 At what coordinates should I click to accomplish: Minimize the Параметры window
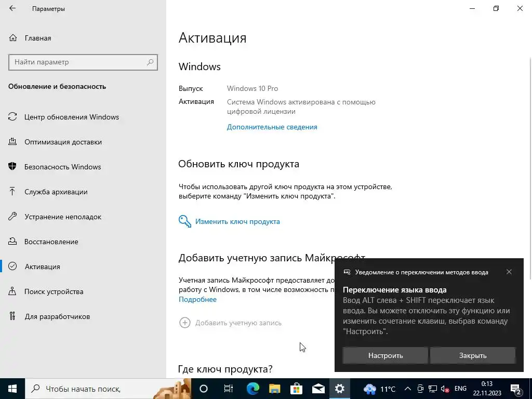coord(472,8)
